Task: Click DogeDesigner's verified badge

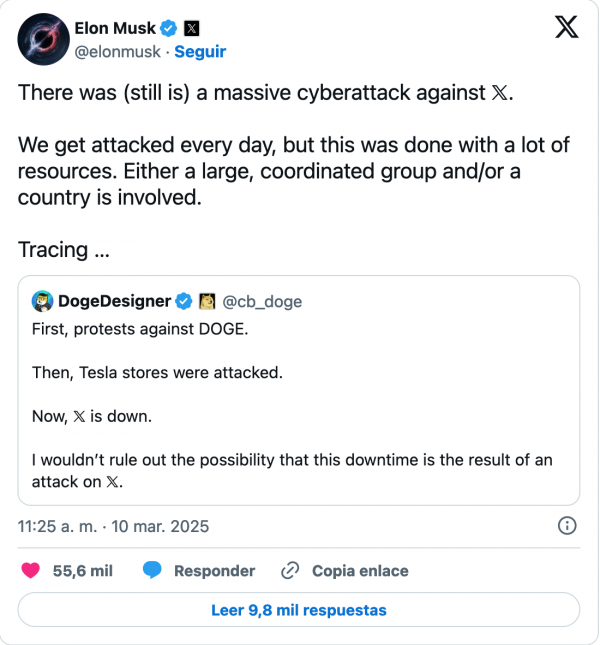Action: (184, 301)
